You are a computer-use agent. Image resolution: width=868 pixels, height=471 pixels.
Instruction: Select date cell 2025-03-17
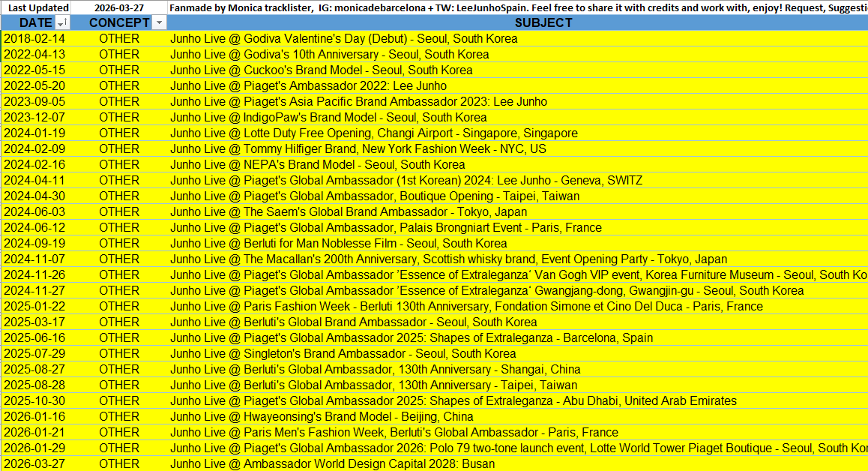tap(36, 322)
